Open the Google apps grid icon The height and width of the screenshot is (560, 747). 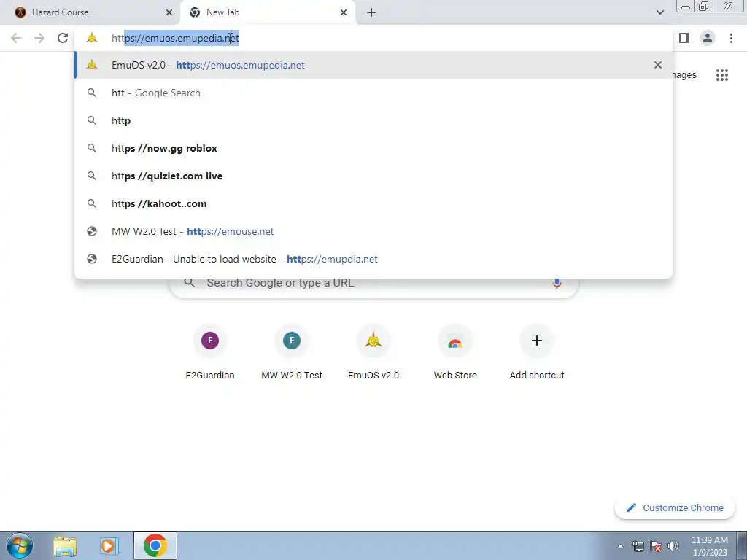coord(721,75)
